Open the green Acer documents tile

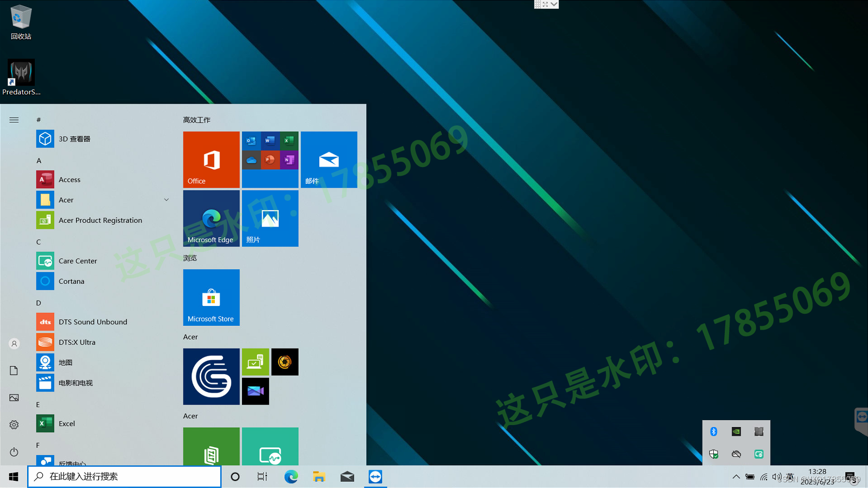click(x=211, y=446)
